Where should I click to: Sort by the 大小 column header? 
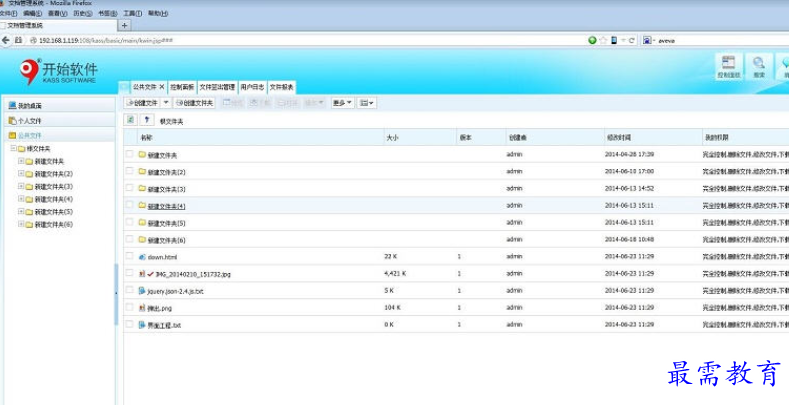(x=420, y=137)
